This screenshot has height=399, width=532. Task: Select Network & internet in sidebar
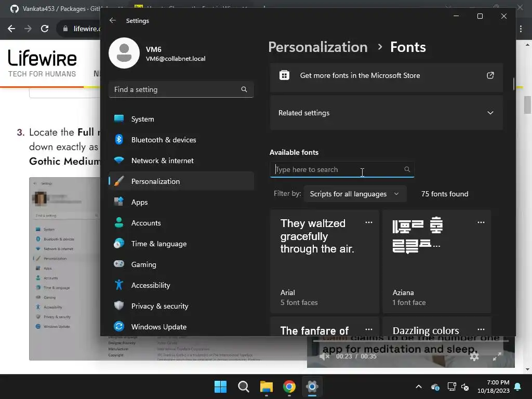[181, 161]
